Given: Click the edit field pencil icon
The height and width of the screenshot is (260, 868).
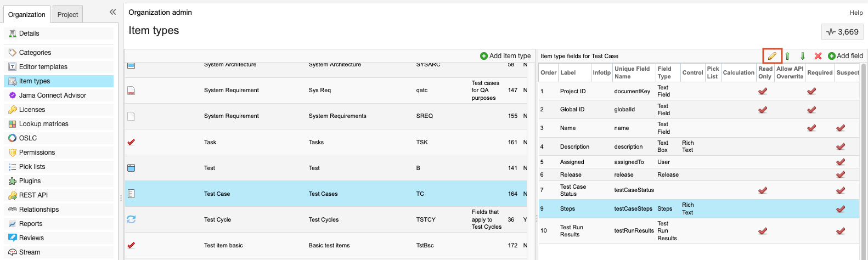Looking at the screenshot, I should point(772,56).
